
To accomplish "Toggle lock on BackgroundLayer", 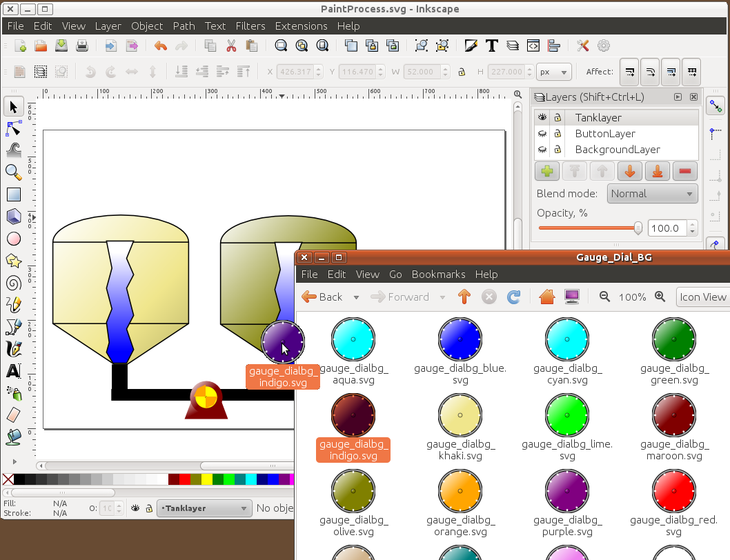I will pos(558,150).
